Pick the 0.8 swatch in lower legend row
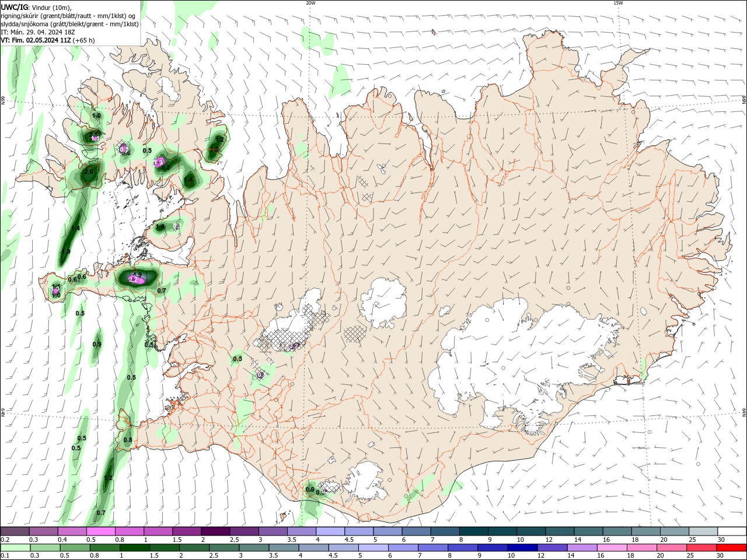This screenshot has height=560, width=747. coord(104,548)
